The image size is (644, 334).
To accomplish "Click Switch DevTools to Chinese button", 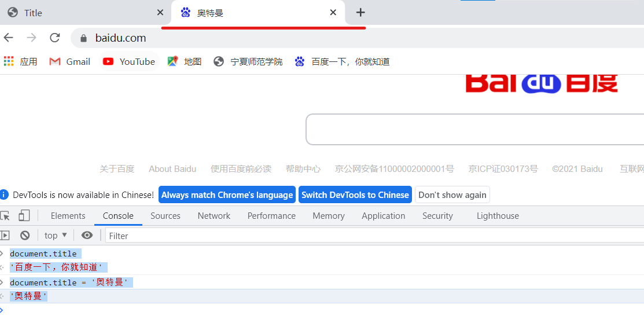I will pos(355,194).
